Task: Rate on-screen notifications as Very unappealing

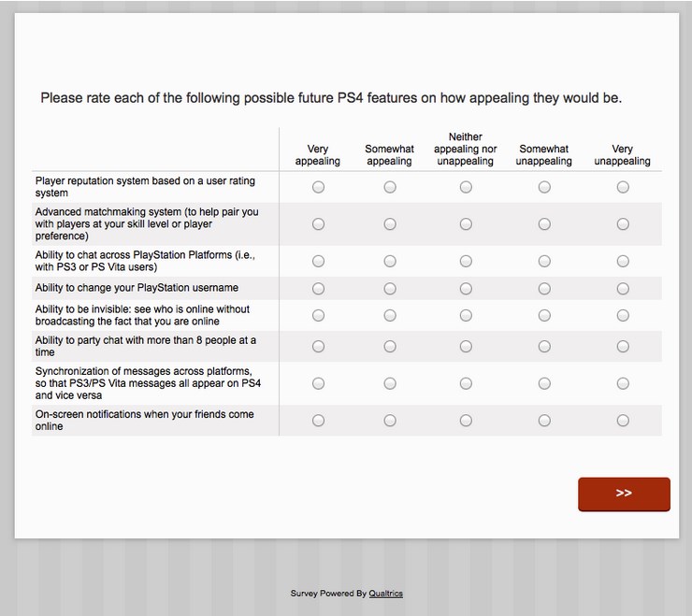Action: (x=623, y=421)
